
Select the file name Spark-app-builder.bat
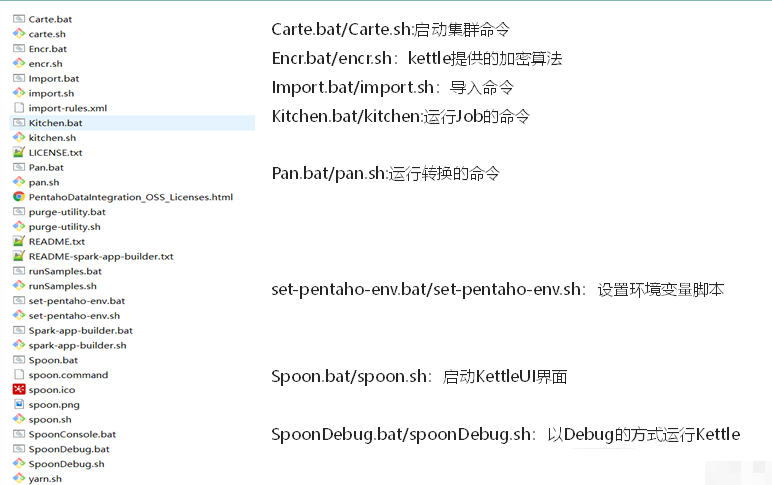coord(81,330)
